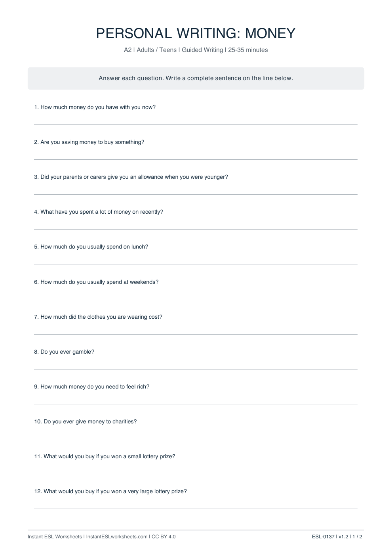392x555 pixels.
Task: Click the answer line for the gamble question
Action: tap(196, 364)
